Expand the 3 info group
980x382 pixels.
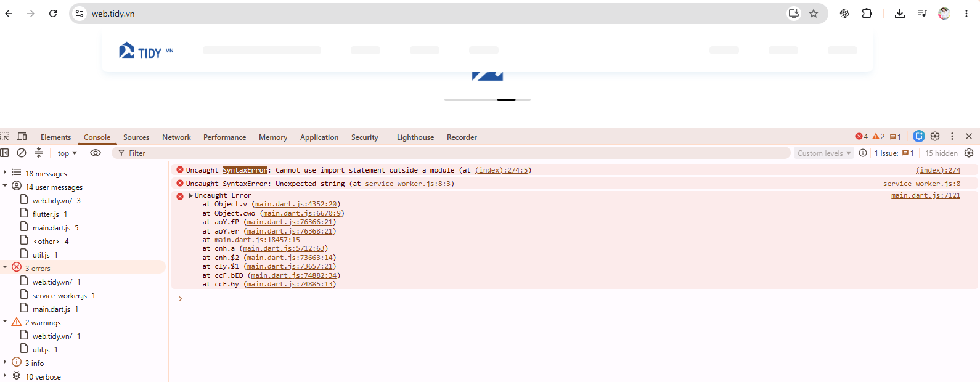tap(5, 362)
